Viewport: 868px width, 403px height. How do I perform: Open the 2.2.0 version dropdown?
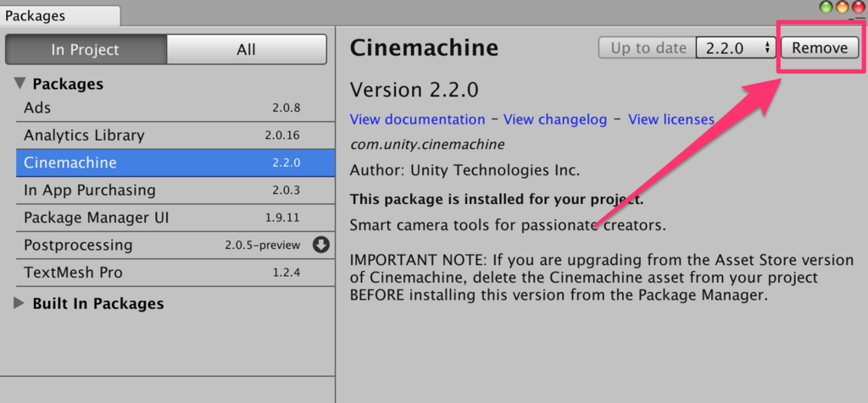click(736, 48)
